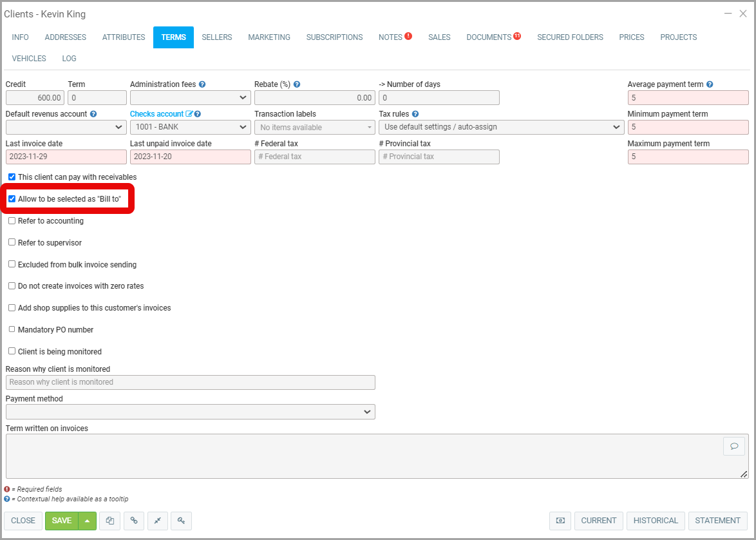
Task: Click the copy/duplicate icon beside Save
Action: pyautogui.click(x=110, y=521)
